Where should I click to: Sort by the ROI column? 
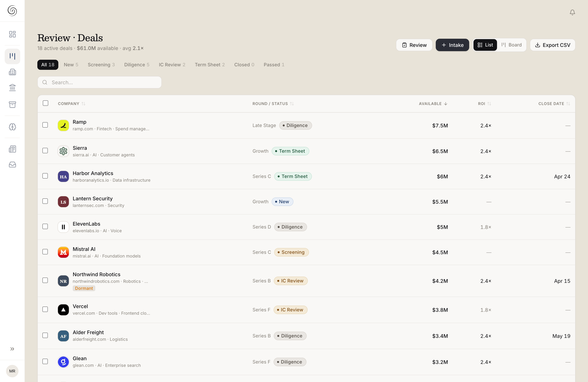coord(484,103)
